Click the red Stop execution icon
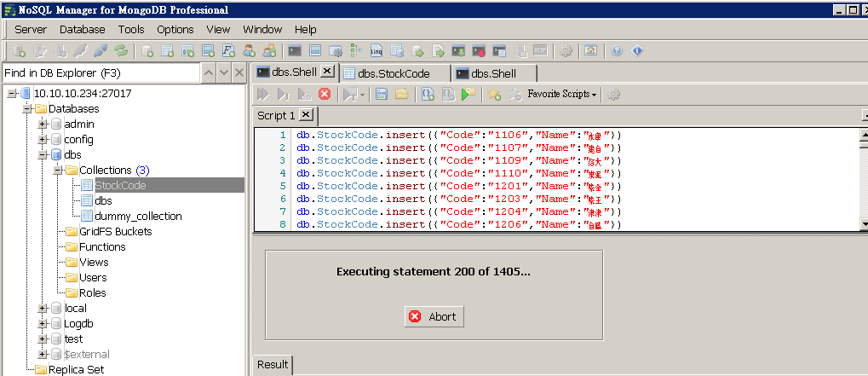 (x=325, y=94)
